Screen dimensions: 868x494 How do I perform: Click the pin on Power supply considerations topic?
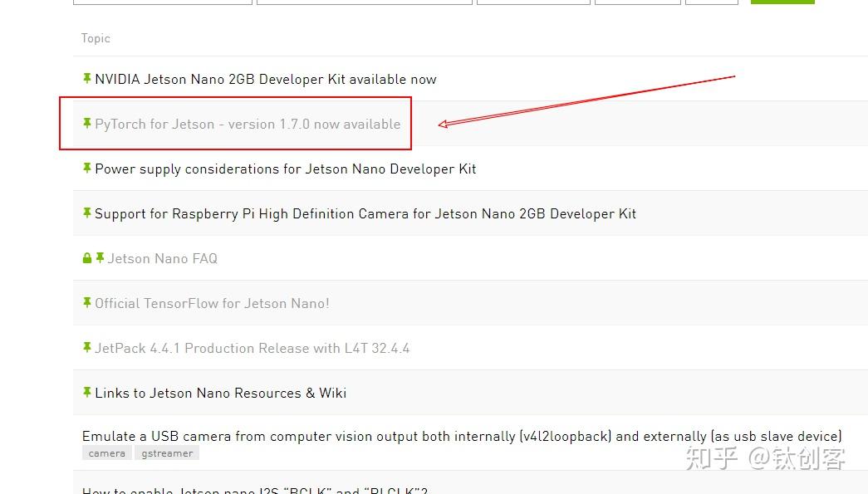[87, 169]
